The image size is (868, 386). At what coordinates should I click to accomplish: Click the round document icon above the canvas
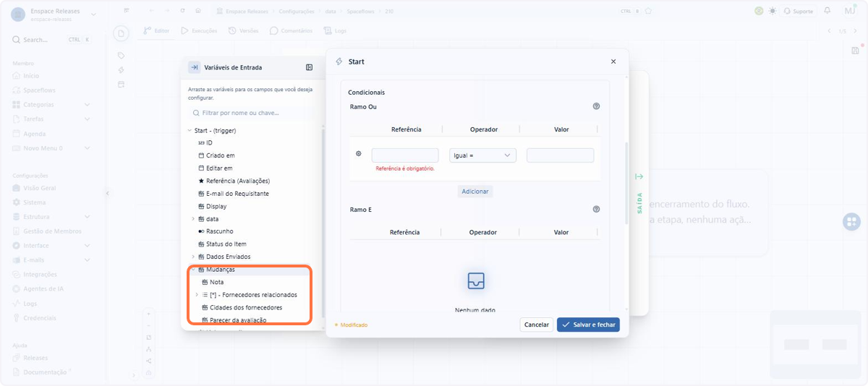tap(122, 33)
